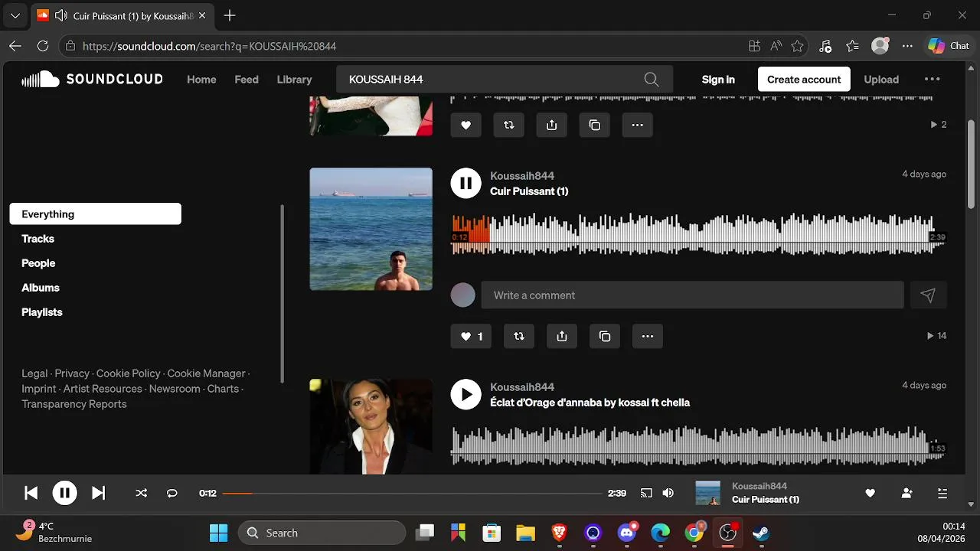Open new browser tab
The width and height of the screenshot is (980, 551).
(230, 15)
